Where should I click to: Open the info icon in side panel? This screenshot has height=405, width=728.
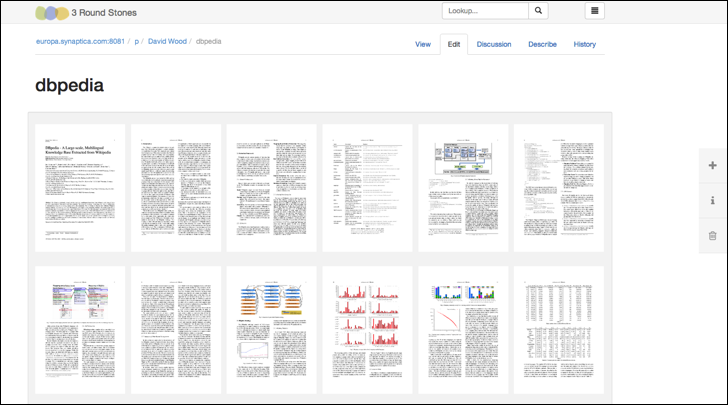[x=713, y=201]
